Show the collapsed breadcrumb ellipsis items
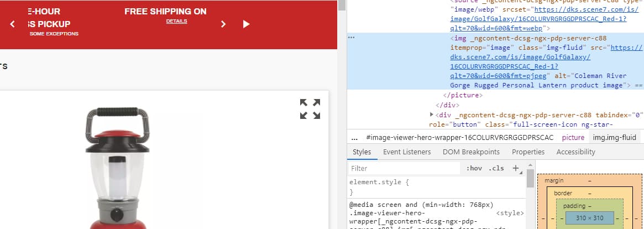Image resolution: width=644 pixels, height=229 pixels. point(355,138)
